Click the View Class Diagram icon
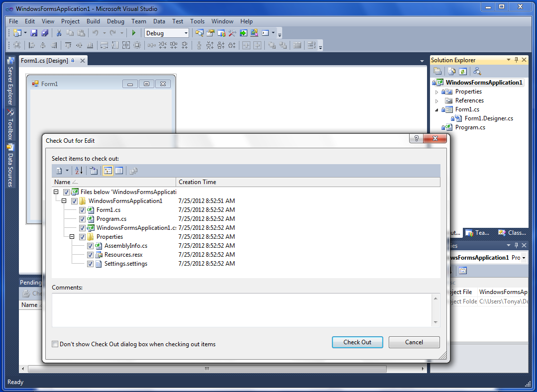The height and width of the screenshot is (392, 537). click(477, 72)
